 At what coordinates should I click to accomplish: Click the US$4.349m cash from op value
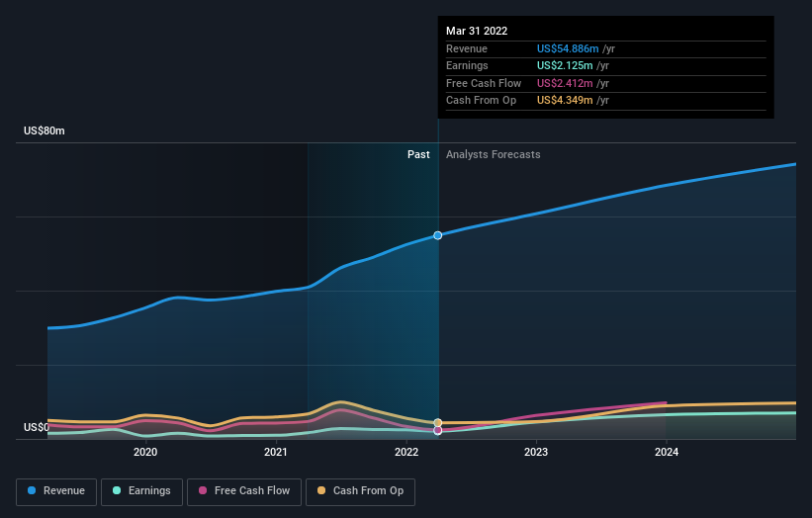pyautogui.click(x=565, y=101)
